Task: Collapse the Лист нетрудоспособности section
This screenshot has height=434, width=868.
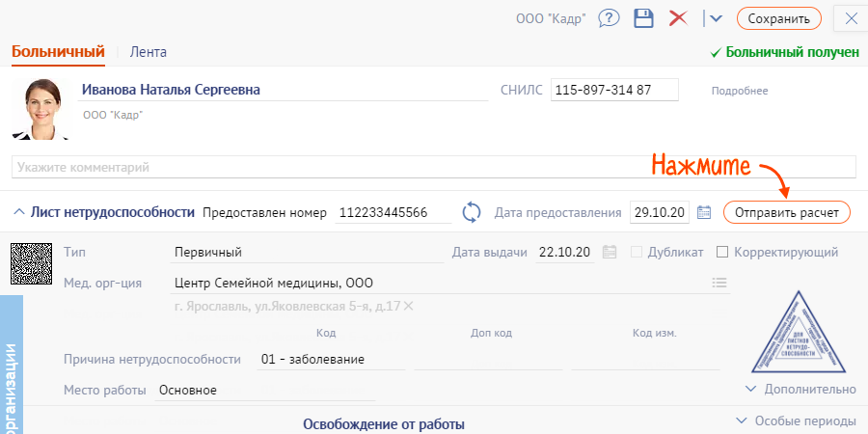Action: point(19,212)
